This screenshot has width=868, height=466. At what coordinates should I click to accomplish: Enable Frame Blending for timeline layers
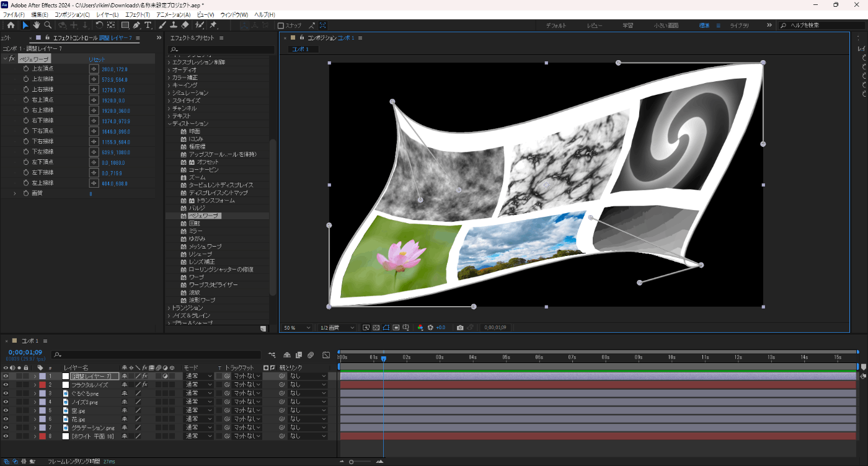(298, 355)
